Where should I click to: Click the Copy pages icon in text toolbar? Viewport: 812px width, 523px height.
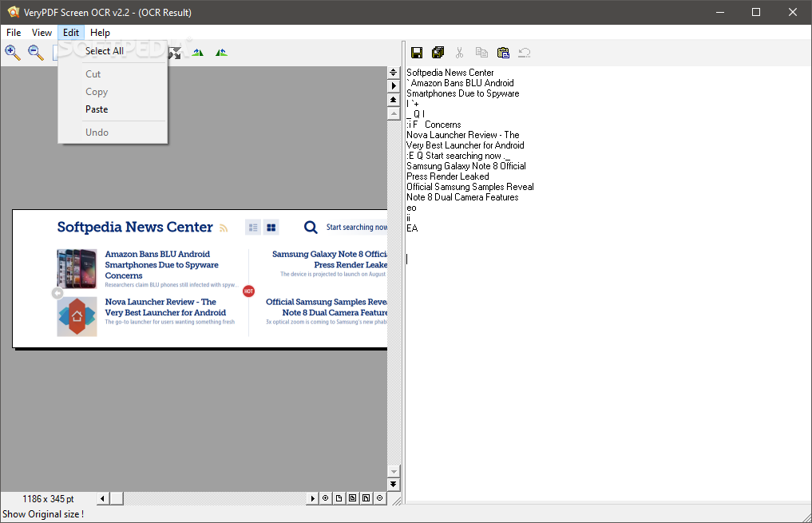tap(481, 53)
